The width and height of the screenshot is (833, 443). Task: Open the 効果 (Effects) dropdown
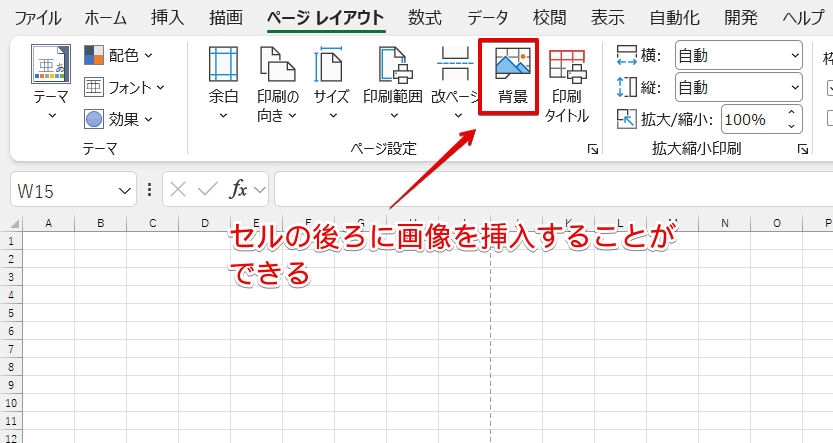coord(119,119)
